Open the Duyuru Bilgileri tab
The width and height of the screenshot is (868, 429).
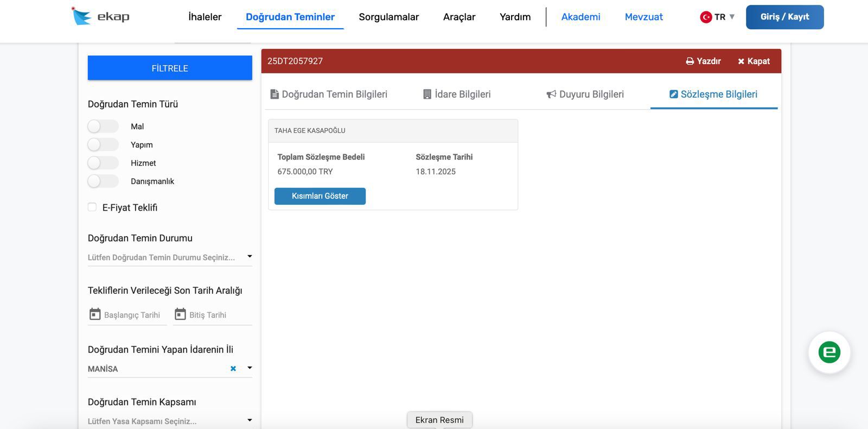click(x=585, y=94)
